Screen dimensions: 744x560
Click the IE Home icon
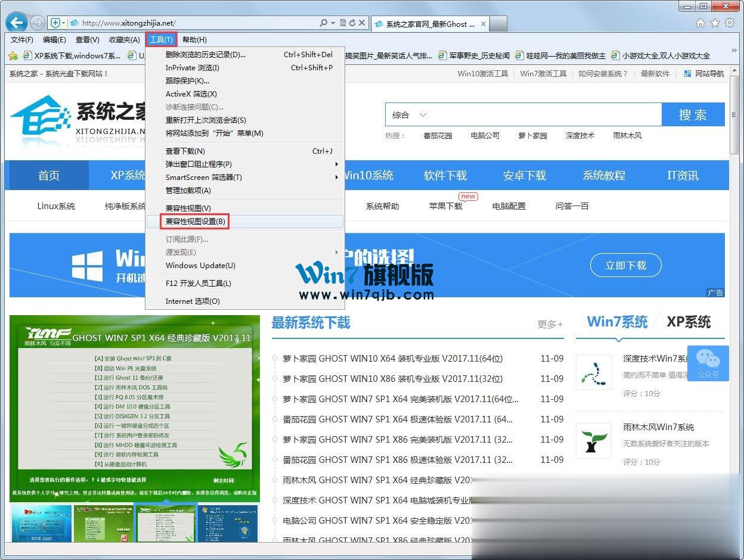[x=700, y=23]
